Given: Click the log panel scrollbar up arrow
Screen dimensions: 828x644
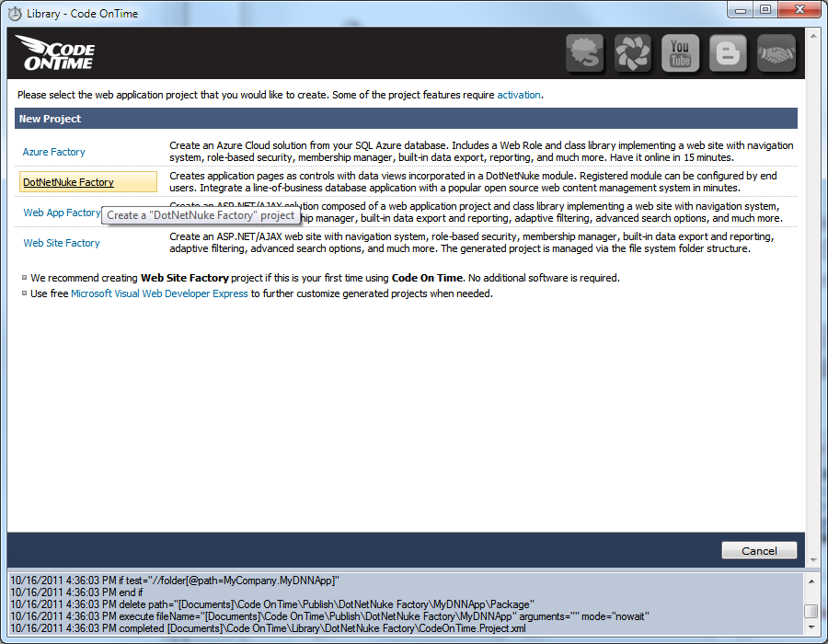Looking at the screenshot, I should click(811, 581).
